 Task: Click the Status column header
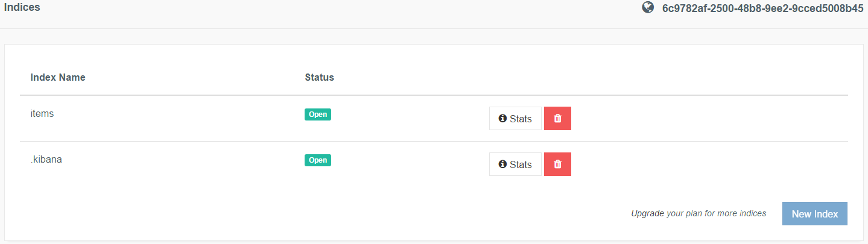pyautogui.click(x=319, y=78)
